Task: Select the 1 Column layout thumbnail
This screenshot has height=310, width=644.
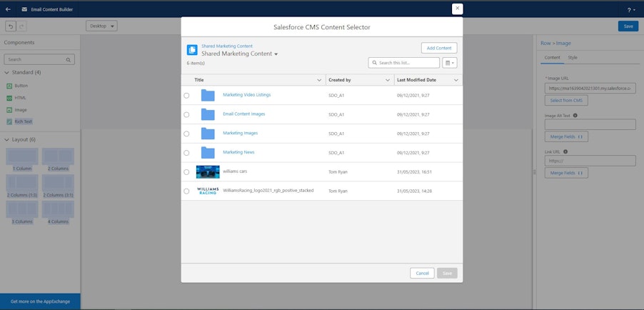Action: click(x=22, y=156)
